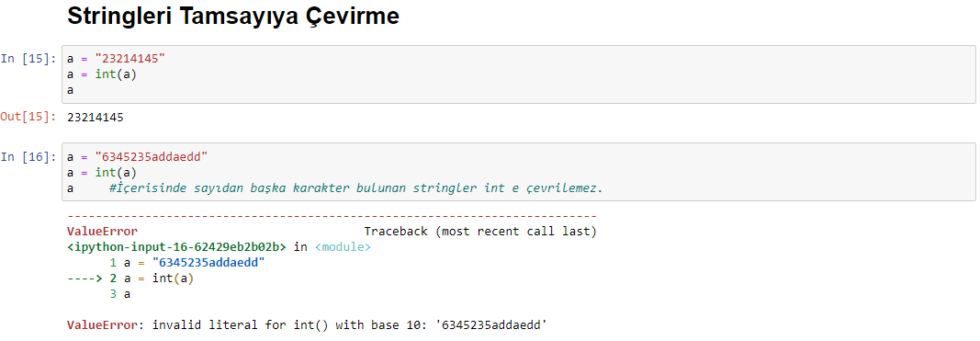Click the string "23214145" in first cell
The image size is (980, 341).
[x=130, y=59]
